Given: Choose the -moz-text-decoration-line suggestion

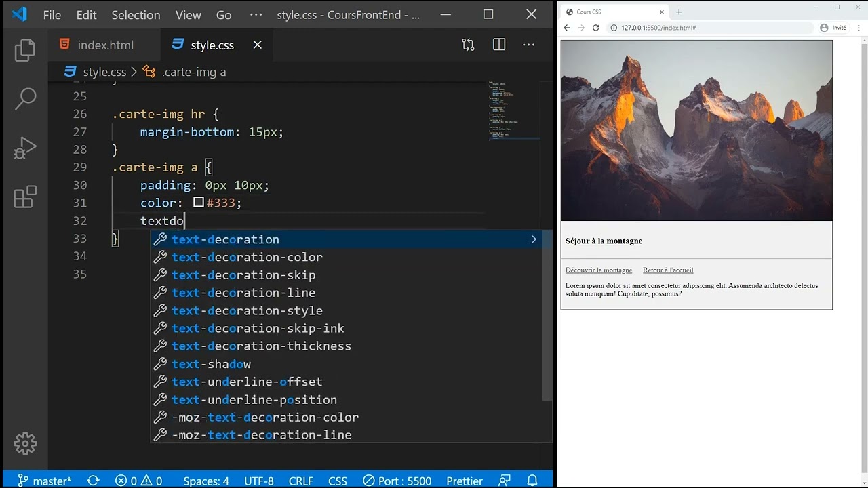Looking at the screenshot, I should 346,434.
